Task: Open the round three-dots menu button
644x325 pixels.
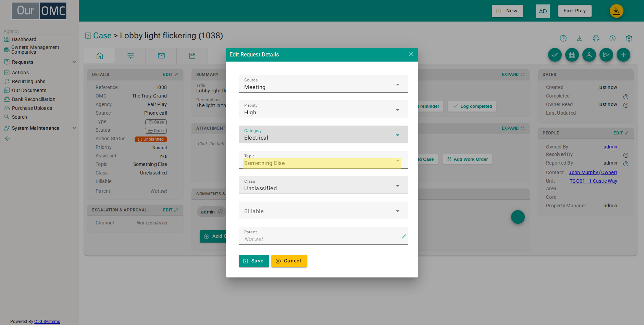Action: (x=518, y=217)
